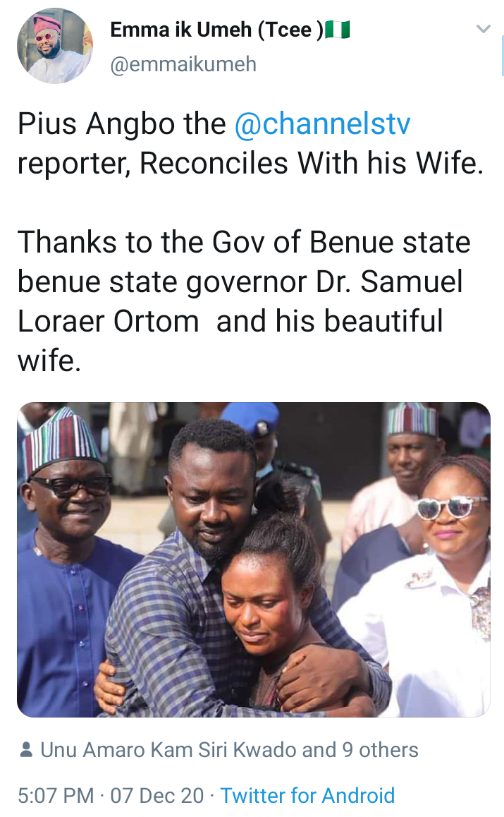Click the @emmaikumeh handle
The width and height of the screenshot is (504, 817).
point(183,65)
